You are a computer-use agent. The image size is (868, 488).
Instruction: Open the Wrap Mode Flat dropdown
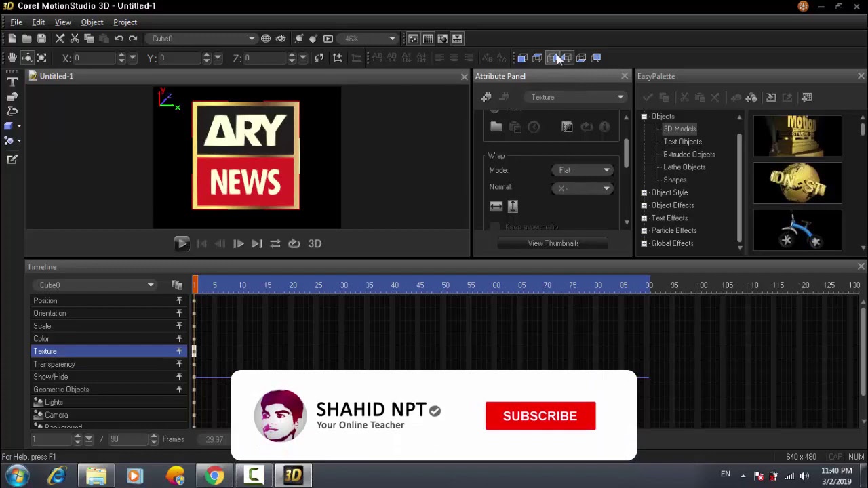[x=583, y=170]
